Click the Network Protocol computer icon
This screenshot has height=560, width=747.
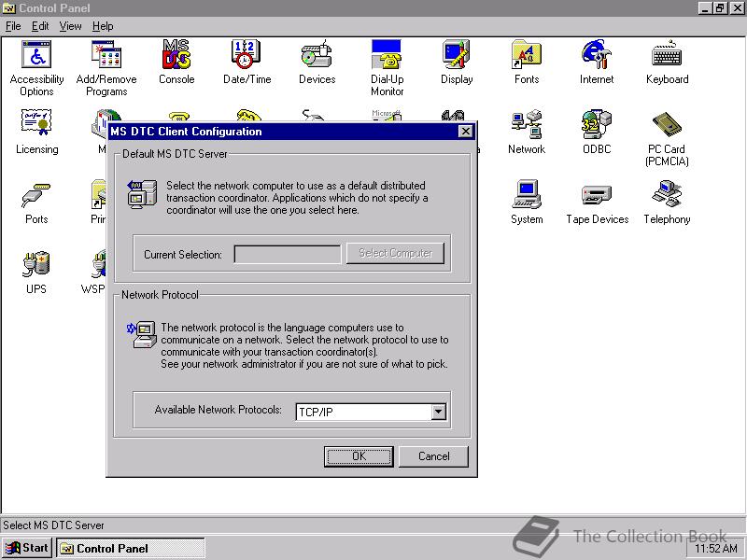142,334
